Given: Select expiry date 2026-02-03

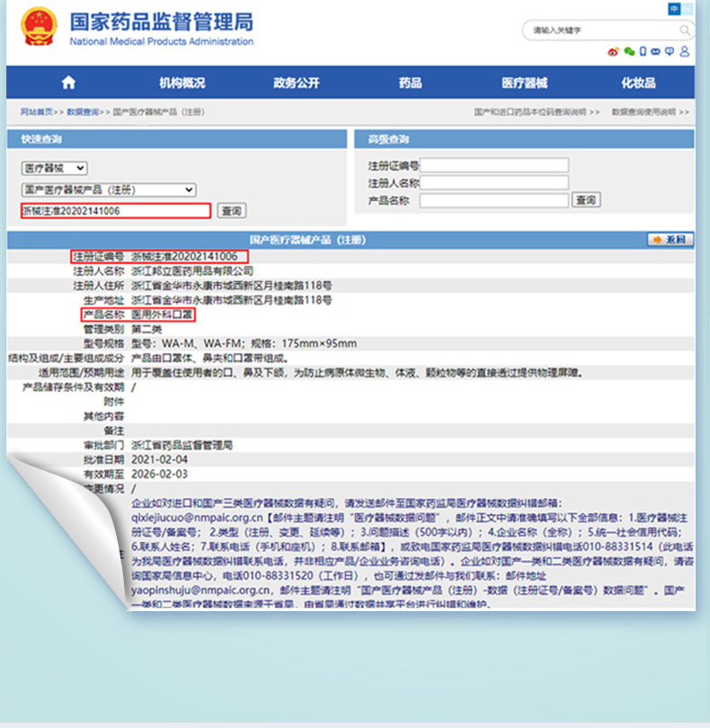Looking at the screenshot, I should 160,474.
